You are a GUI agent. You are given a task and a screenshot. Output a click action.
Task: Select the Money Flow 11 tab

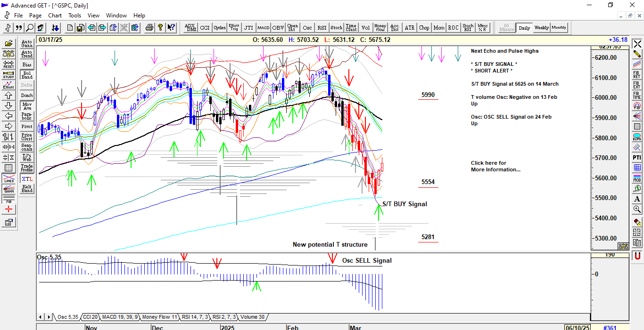pyautogui.click(x=160, y=317)
